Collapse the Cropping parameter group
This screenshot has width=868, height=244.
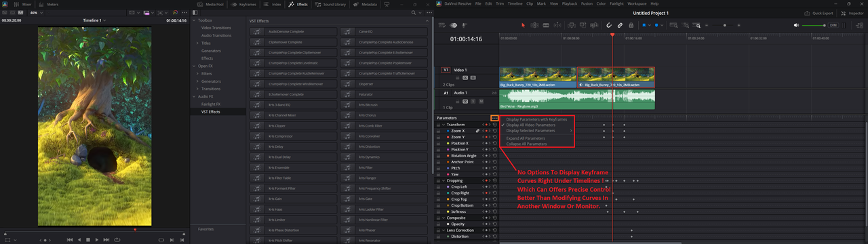pos(443,181)
